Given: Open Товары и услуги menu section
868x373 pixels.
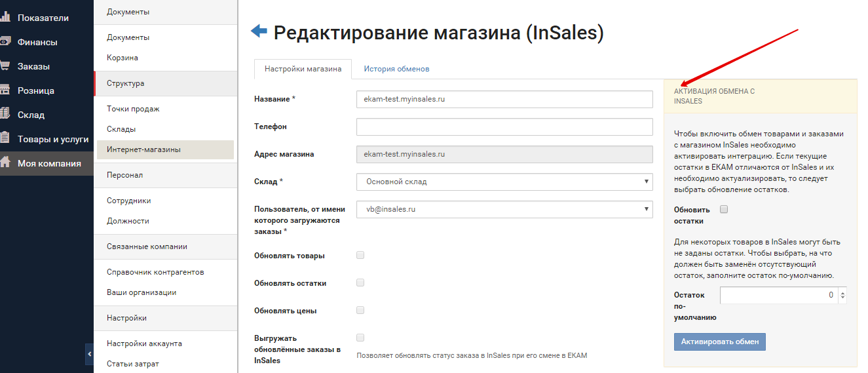Looking at the screenshot, I should 53,139.
